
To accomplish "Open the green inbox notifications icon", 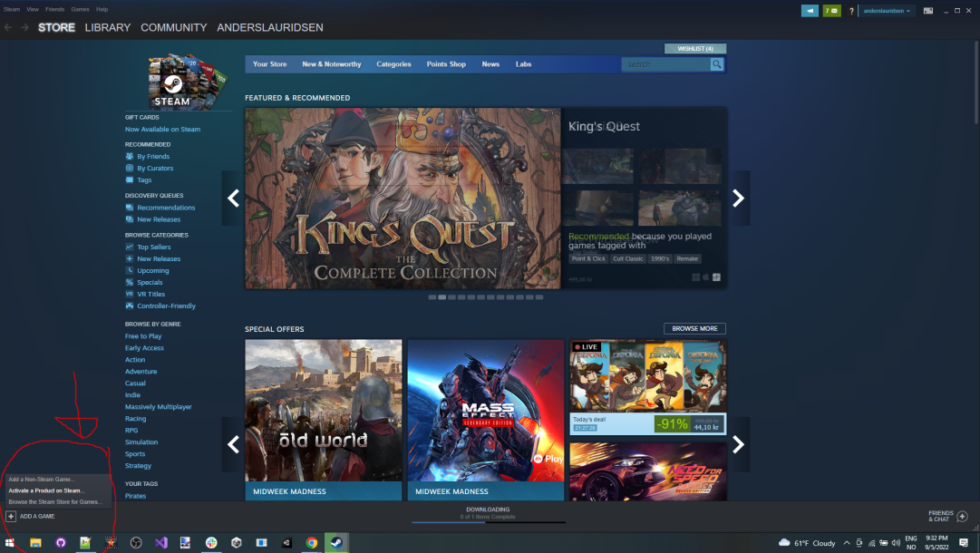I will point(831,11).
